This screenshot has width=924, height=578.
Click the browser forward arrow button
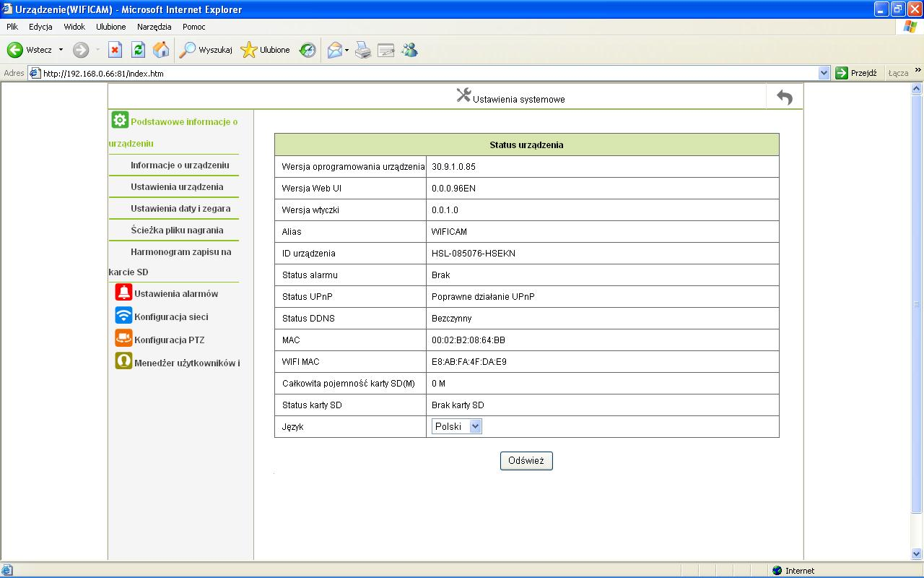81,50
